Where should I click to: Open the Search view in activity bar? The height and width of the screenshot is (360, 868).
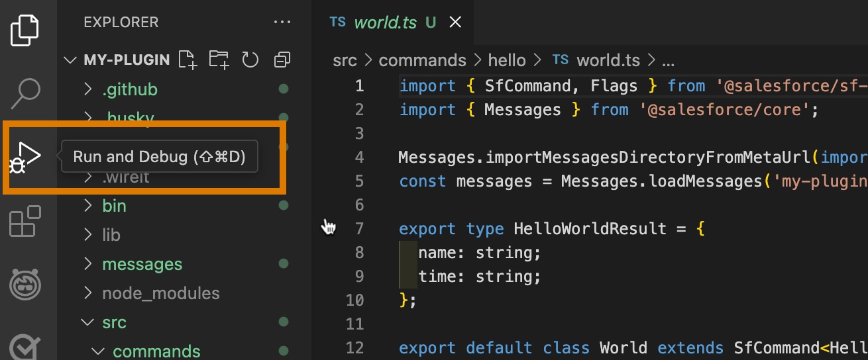[x=27, y=93]
